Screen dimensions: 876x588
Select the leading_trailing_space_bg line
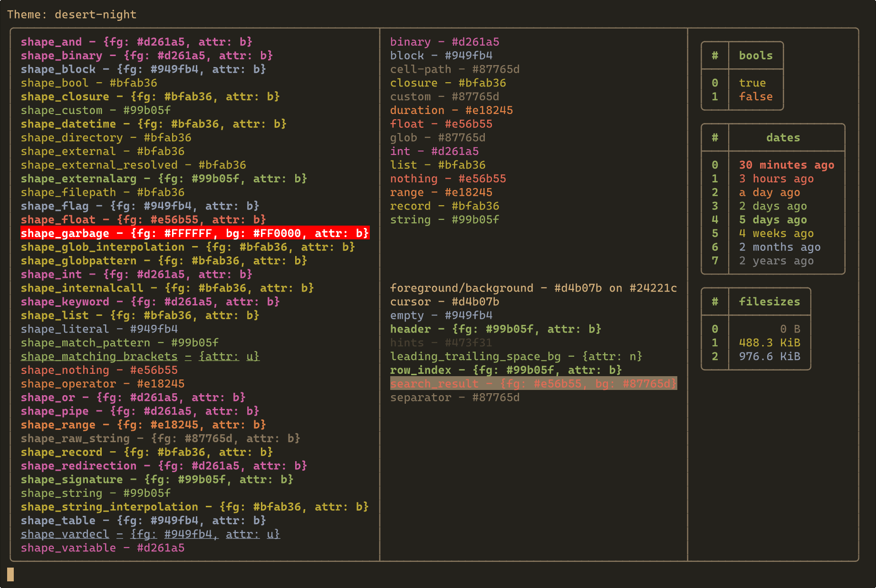[516, 357]
